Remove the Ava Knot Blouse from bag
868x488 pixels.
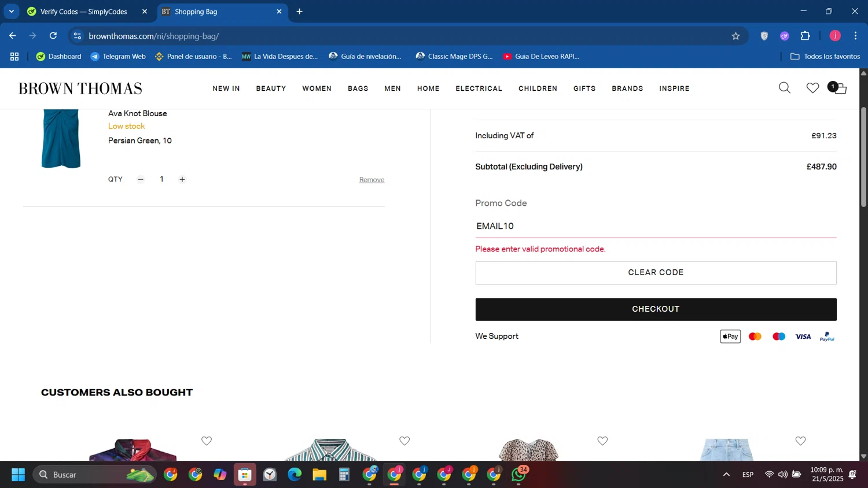(x=372, y=180)
